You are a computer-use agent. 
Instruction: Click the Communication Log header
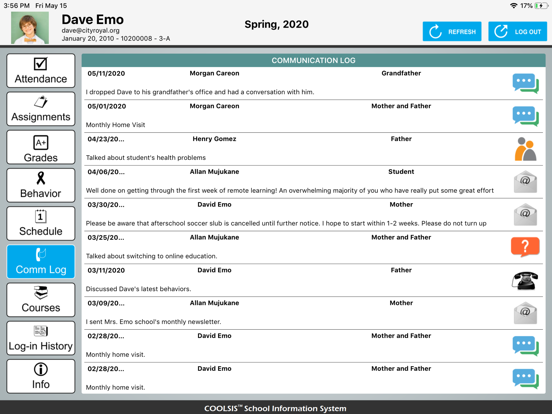[x=314, y=60]
